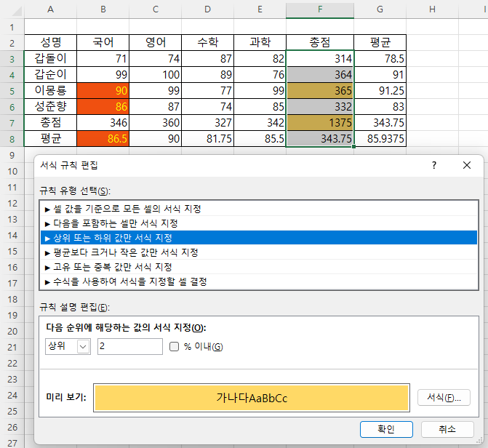The width and height of the screenshot is (488, 448).
Task: Select column B header
Action: coord(103,9)
